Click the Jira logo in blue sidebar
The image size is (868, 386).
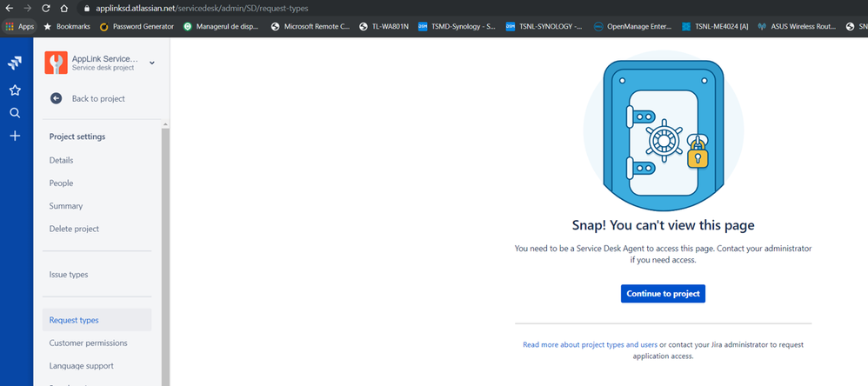click(15, 63)
